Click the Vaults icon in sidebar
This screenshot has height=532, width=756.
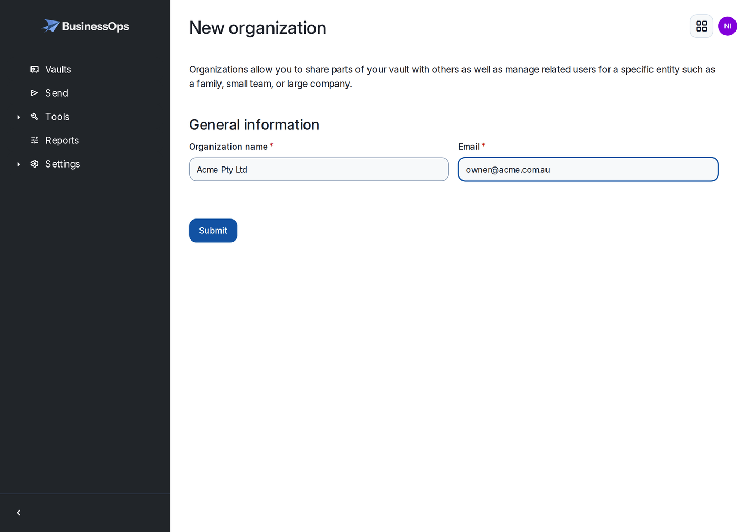click(x=35, y=69)
